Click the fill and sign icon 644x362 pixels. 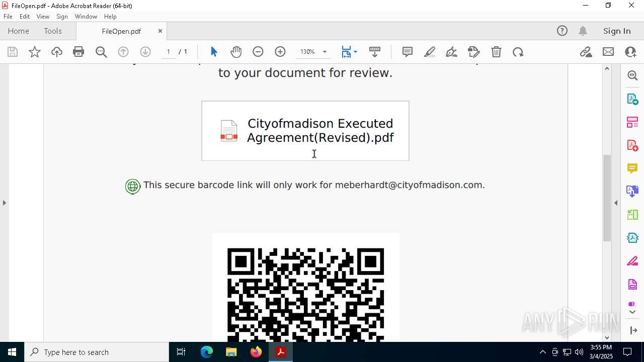(474, 52)
